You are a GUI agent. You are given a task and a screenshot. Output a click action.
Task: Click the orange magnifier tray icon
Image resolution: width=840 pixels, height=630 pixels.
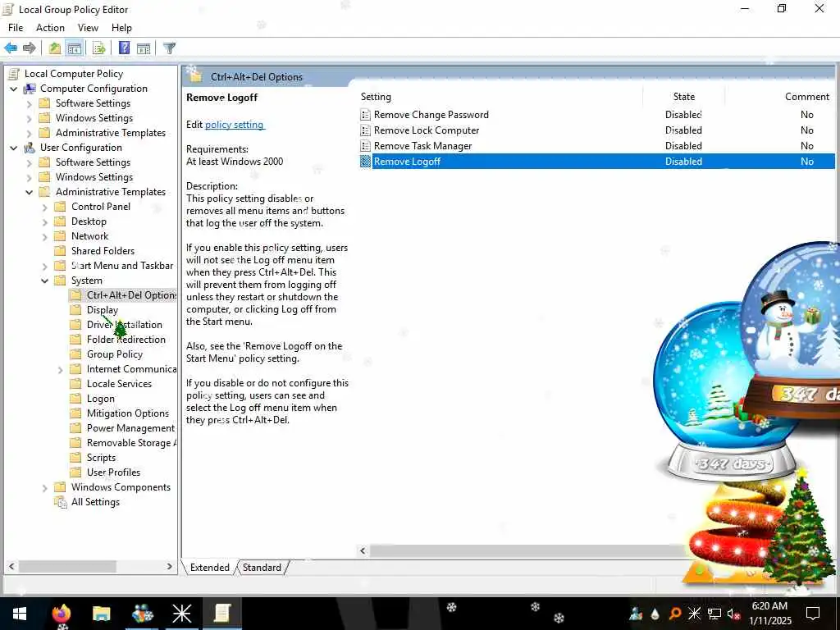[675, 614]
